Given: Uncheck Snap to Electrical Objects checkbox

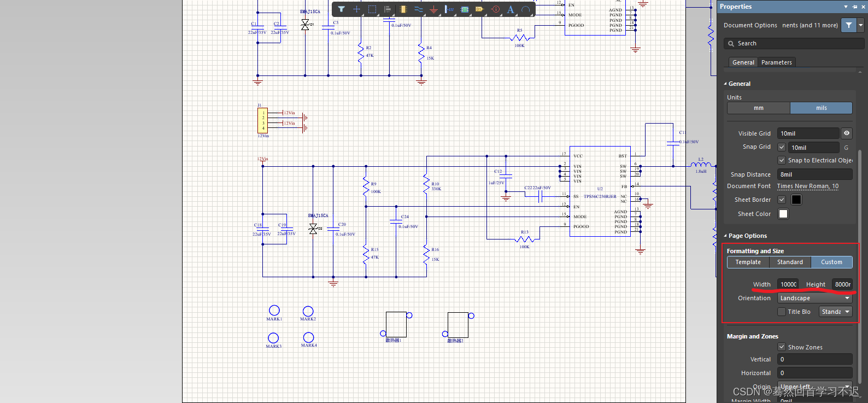Looking at the screenshot, I should (782, 160).
